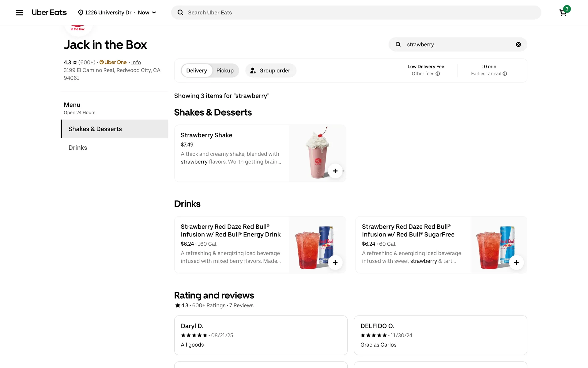Screen dimensions: 588x368
Task: Show Earliest arrival info icon
Action: 505,74
